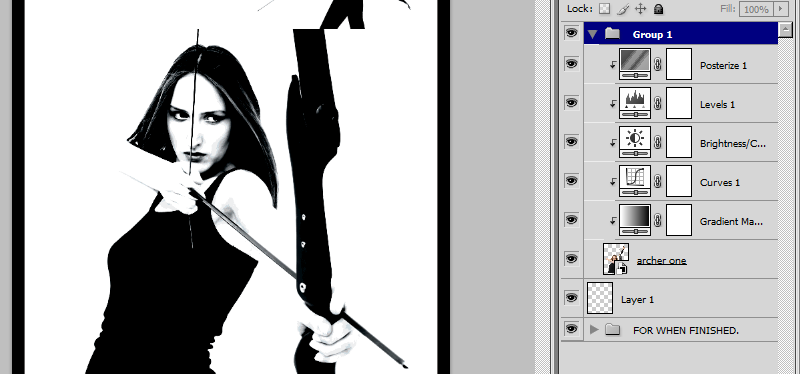Viewport: 800px width, 374px height.
Task: Select the Levels 1 histogram adjustment icon
Action: [x=635, y=103]
